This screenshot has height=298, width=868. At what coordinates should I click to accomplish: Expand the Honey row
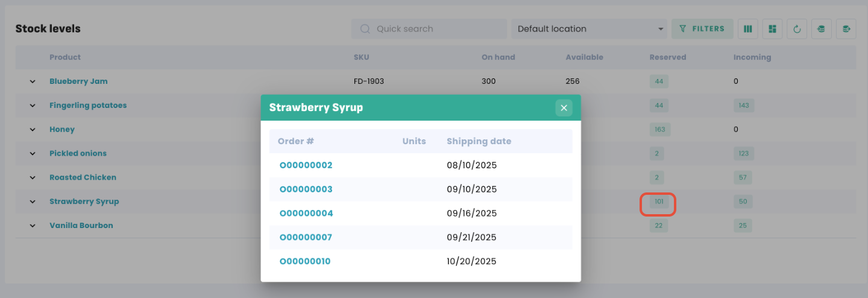[33, 130]
